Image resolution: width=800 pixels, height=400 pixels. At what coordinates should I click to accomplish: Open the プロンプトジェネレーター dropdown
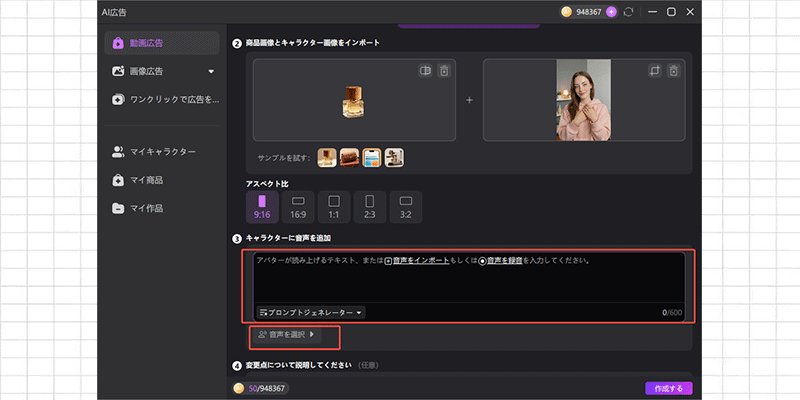pyautogui.click(x=311, y=312)
